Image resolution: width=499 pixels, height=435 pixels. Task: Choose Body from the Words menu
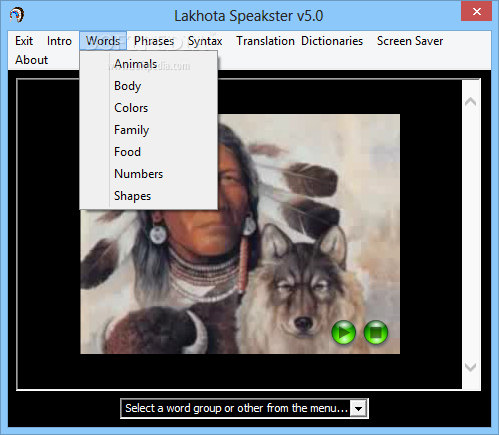tap(149, 86)
